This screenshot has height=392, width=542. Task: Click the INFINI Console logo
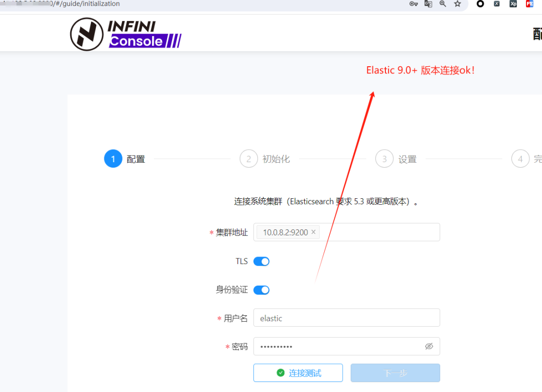tap(125, 34)
